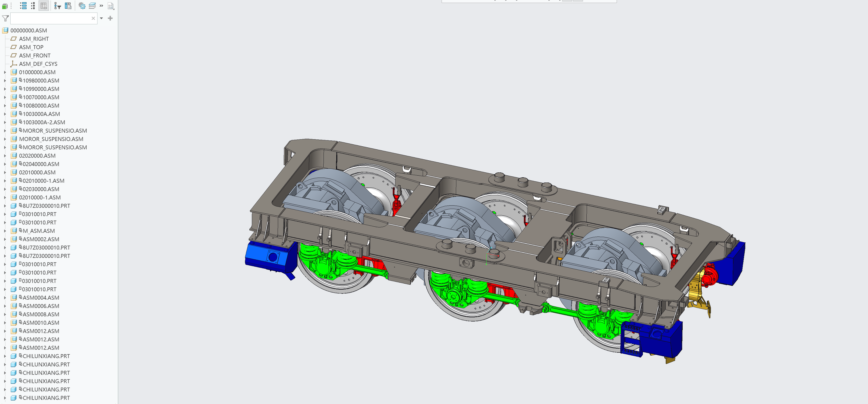The image size is (868, 404).
Task: Expand the 10080000.ASM node
Action: pos(5,106)
